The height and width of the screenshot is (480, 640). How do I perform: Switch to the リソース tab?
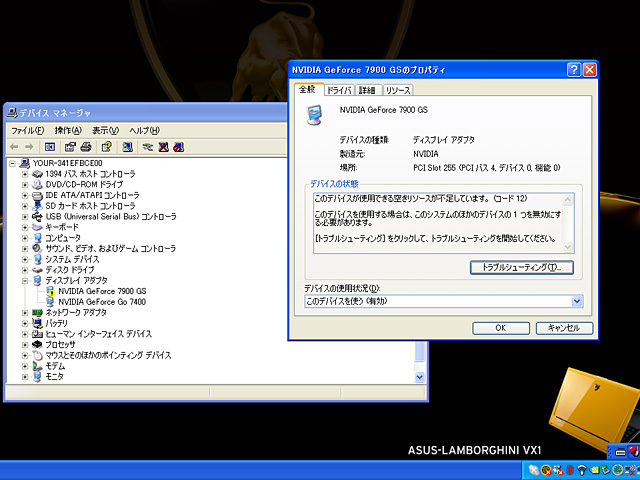point(398,91)
